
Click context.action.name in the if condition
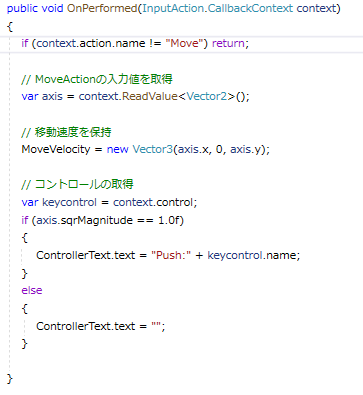pos(91,43)
